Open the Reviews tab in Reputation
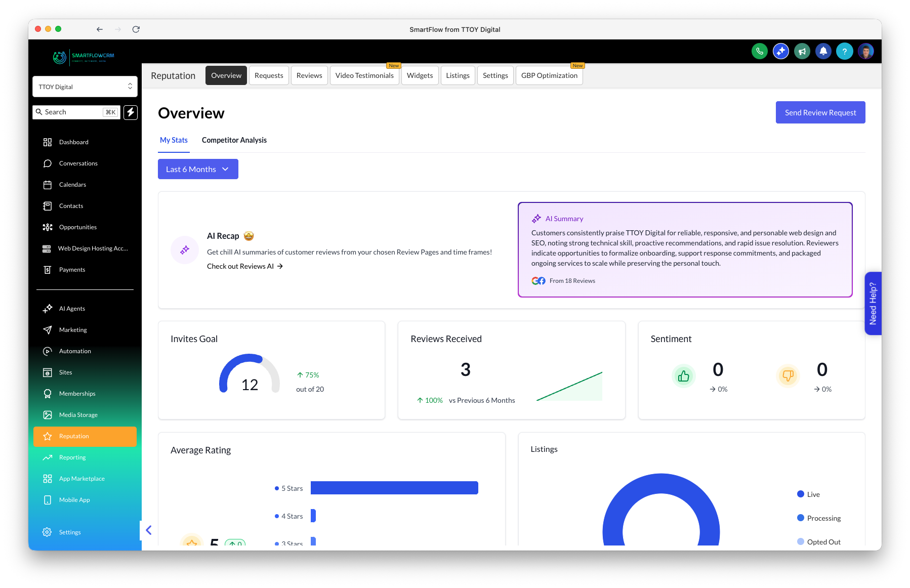This screenshot has height=588, width=910. 309,75
